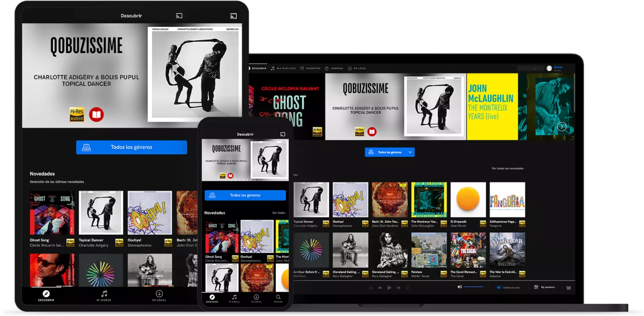Open The Coral remastered album on laptop
This screenshot has height=316, width=644.
(468, 250)
